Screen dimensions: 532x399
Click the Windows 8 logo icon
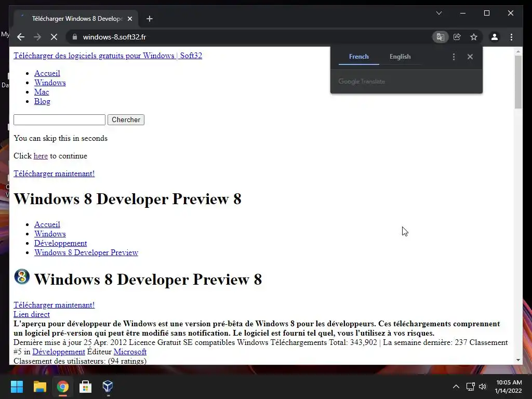[22, 276]
